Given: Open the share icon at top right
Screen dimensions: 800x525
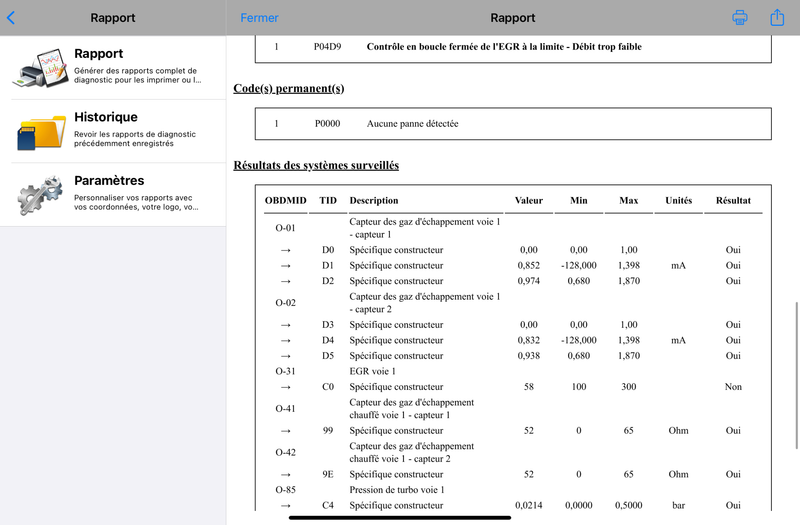Looking at the screenshot, I should coord(777,17).
